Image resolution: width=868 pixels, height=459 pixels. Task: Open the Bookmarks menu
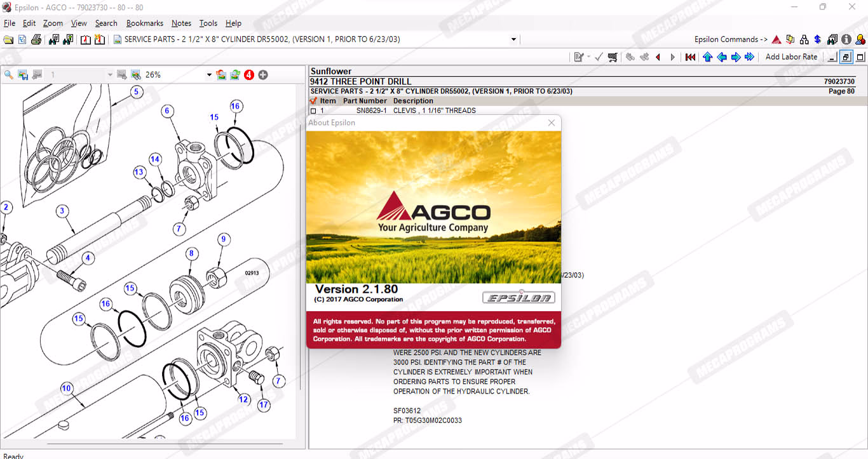[x=144, y=23]
